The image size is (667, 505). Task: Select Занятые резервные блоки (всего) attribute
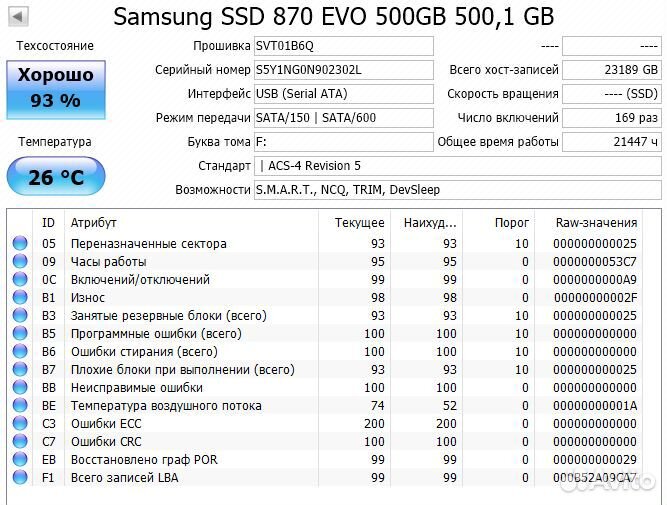pyautogui.click(x=168, y=316)
